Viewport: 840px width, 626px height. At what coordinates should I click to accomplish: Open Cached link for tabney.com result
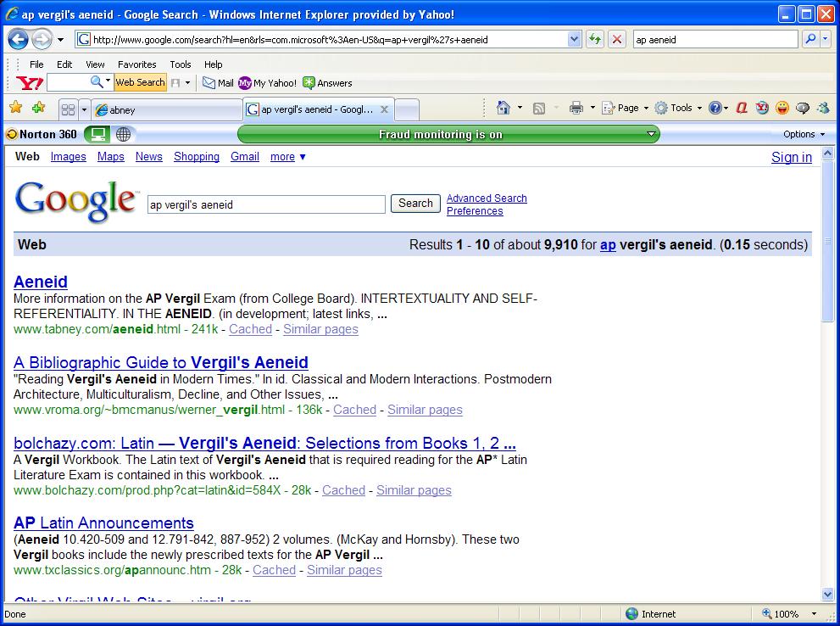(x=250, y=329)
